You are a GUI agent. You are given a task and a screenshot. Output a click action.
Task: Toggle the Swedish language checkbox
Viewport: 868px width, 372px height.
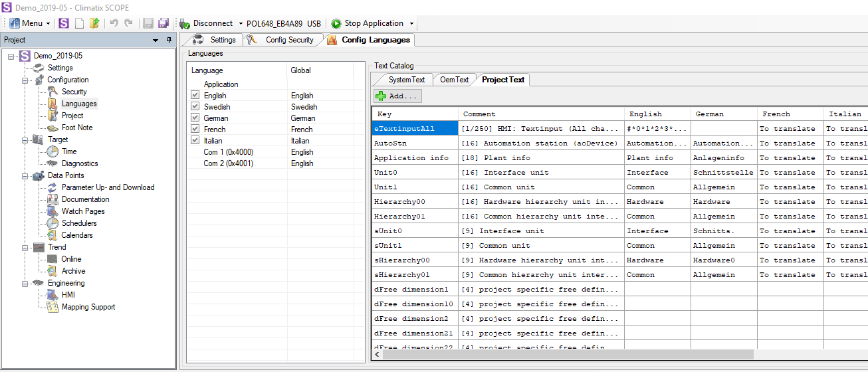click(195, 107)
